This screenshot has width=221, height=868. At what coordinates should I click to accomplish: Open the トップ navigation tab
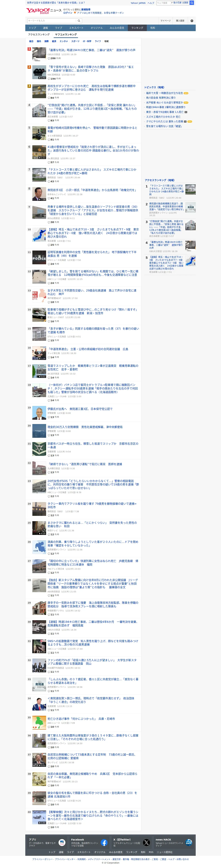pyautogui.click(x=32, y=28)
